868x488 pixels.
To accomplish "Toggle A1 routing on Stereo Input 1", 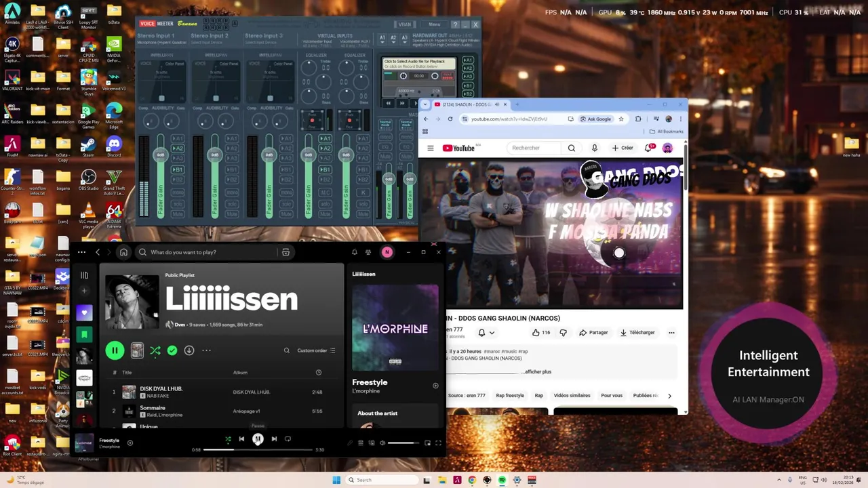I will (x=177, y=139).
